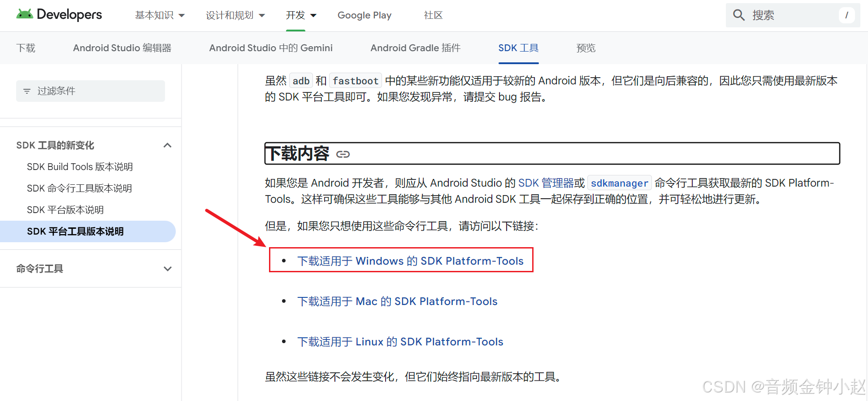Open SDK 平台版本说明 in sidebar
The image size is (868, 401).
pos(65,210)
